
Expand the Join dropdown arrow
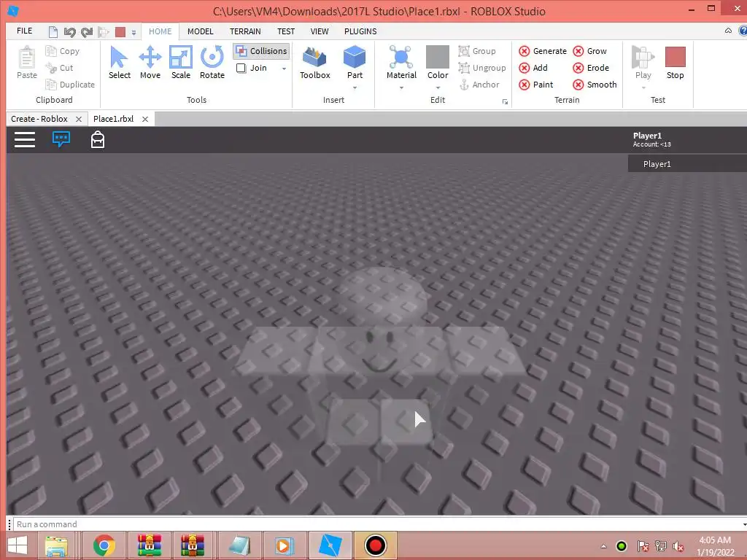(284, 69)
